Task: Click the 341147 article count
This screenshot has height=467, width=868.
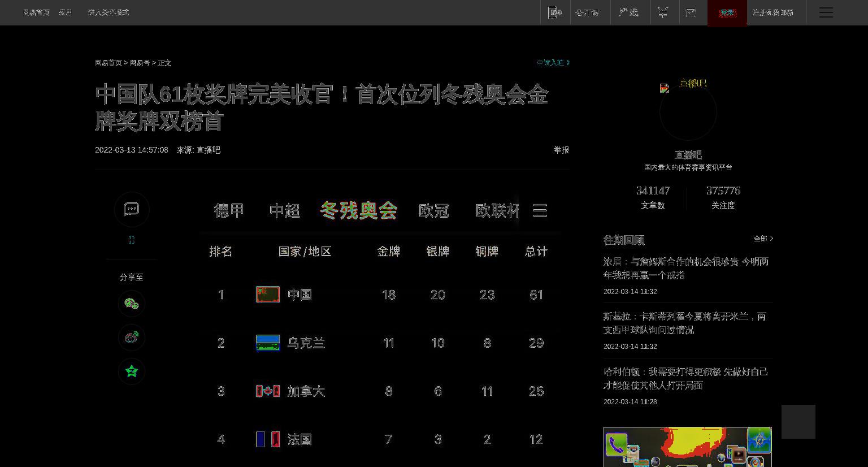Action: pyautogui.click(x=653, y=191)
